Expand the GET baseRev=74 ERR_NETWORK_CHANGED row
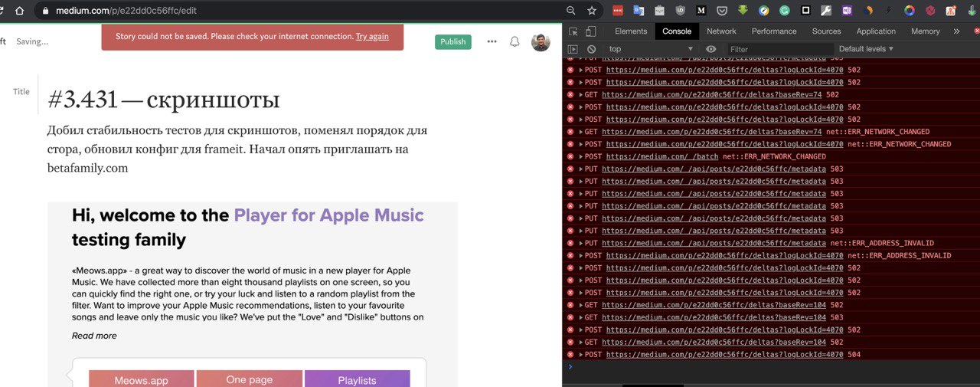The width and height of the screenshot is (980, 387). point(581,132)
